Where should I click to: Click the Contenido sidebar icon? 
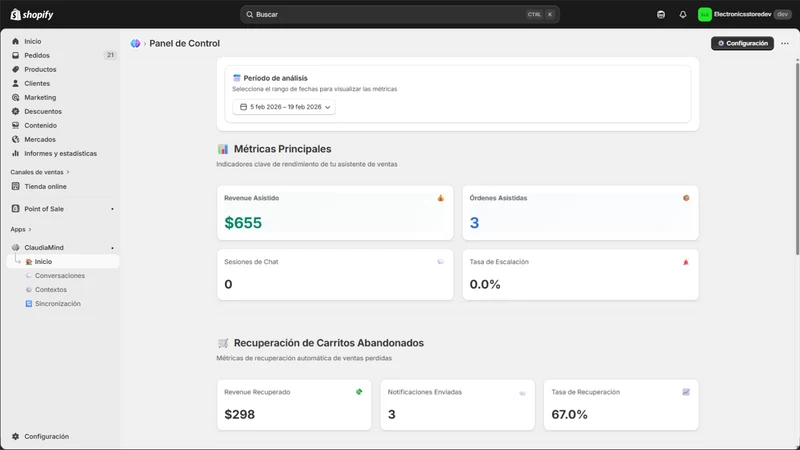coord(15,126)
